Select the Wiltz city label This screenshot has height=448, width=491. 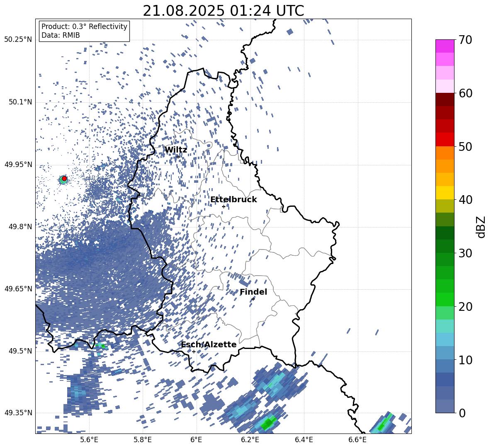176,150
